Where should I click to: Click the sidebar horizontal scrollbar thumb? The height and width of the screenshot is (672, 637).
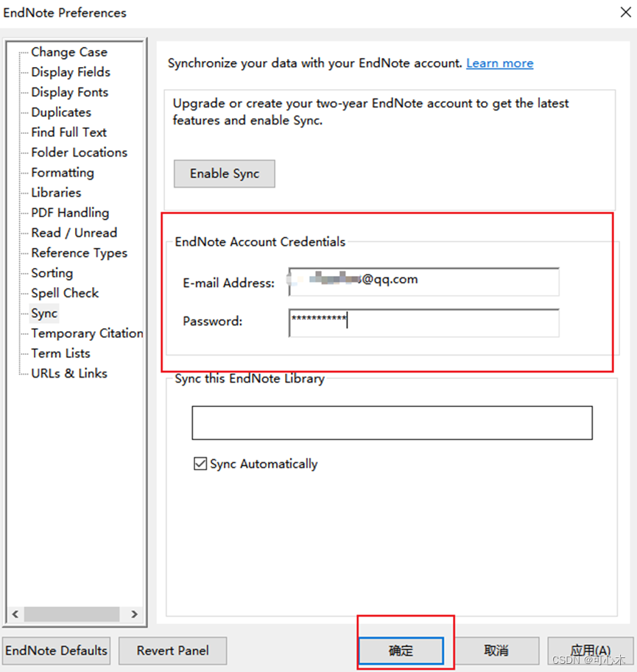[x=71, y=614]
